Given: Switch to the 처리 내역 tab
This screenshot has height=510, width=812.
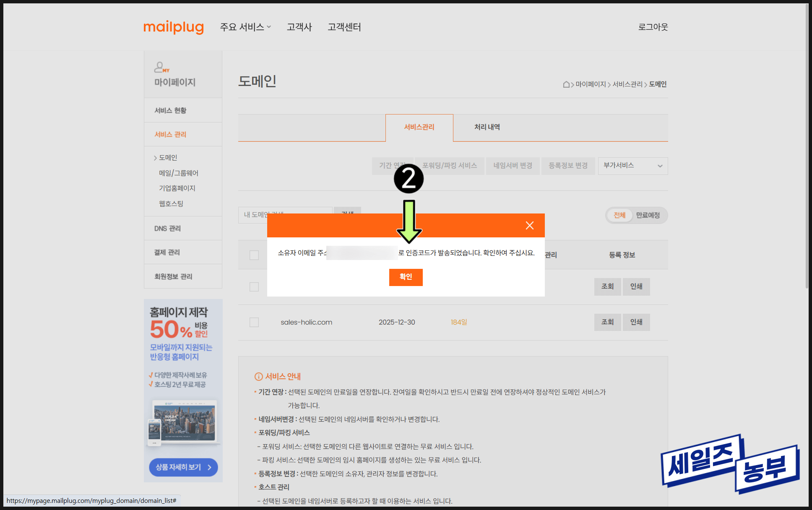Looking at the screenshot, I should pos(487,127).
